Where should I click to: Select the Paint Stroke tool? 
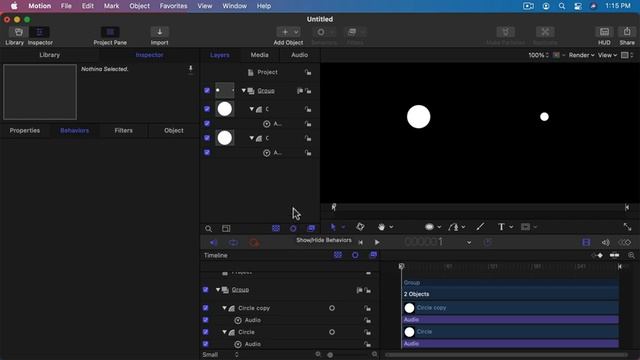point(480,227)
